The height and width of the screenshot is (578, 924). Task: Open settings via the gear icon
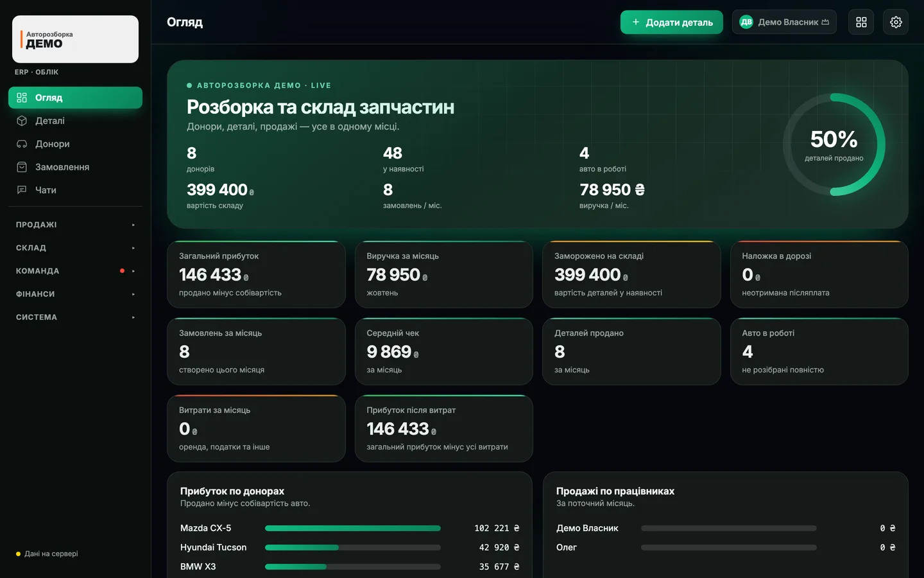896,22
